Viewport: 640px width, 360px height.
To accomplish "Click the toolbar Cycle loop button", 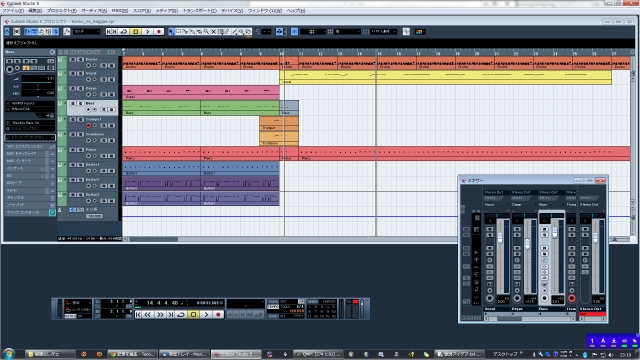I will [124, 31].
